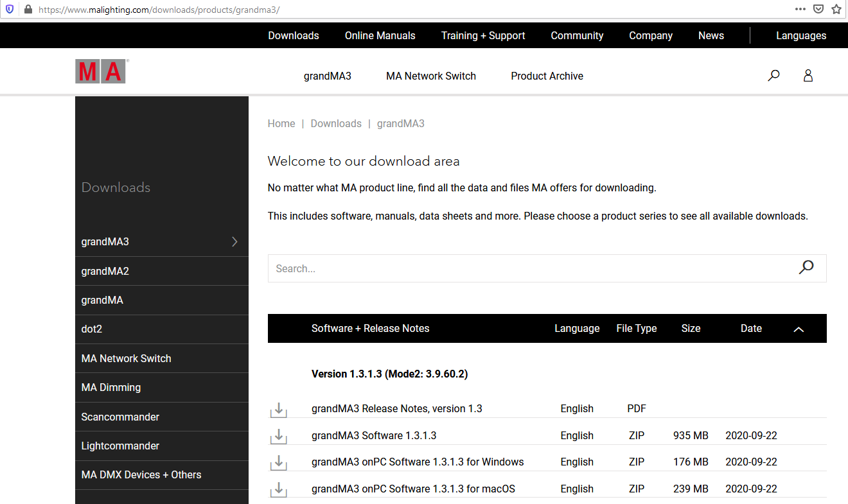Select Product Archive in product navigation

[547, 76]
